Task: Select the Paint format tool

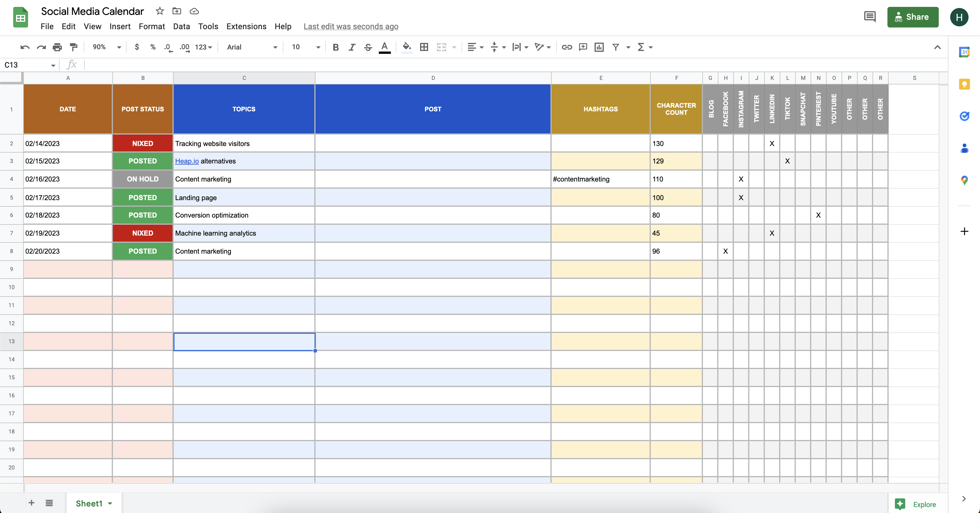Action: pos(74,47)
